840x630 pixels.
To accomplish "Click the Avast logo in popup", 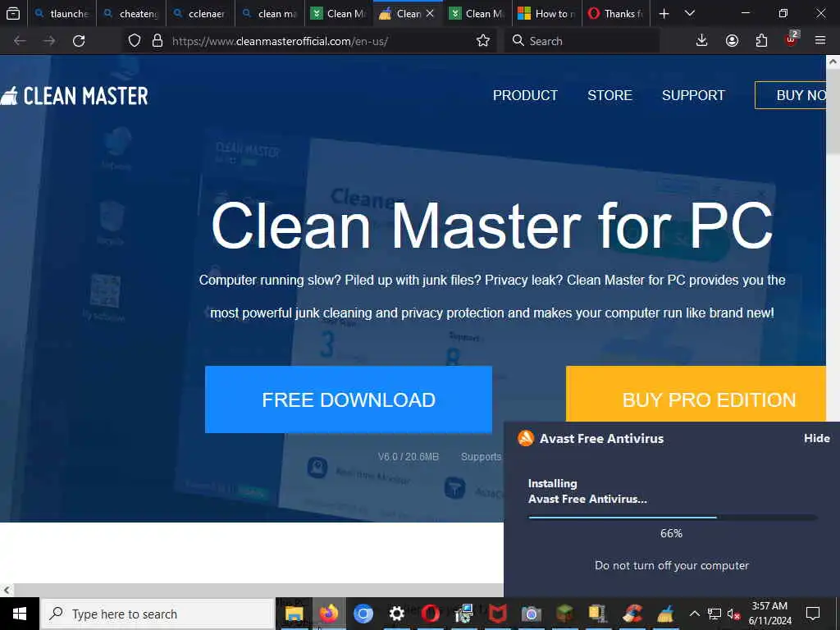I will [526, 438].
